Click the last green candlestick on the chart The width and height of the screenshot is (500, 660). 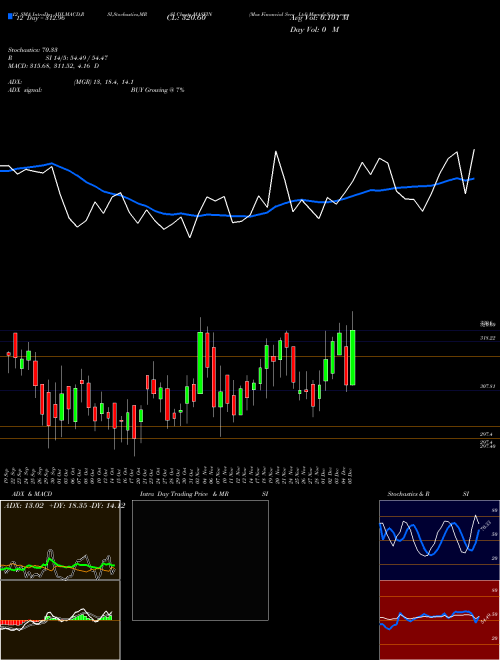(352, 357)
